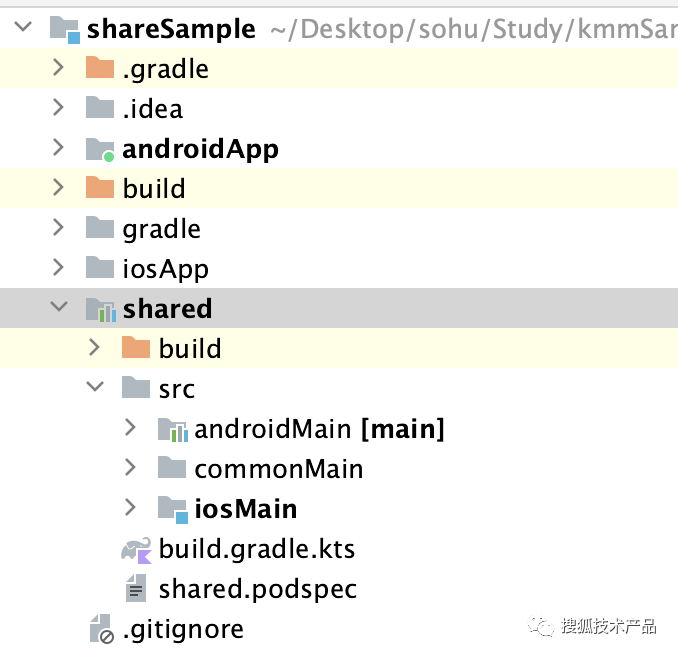Viewport: 678px width, 656px height.
Task: Click the shareSample project root folder icon
Action: coord(64,29)
